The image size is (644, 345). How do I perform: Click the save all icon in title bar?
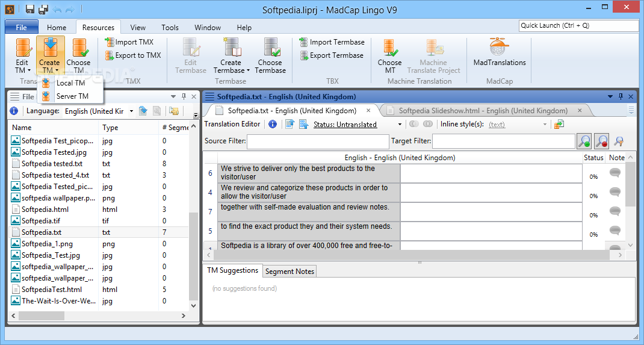coord(43,9)
